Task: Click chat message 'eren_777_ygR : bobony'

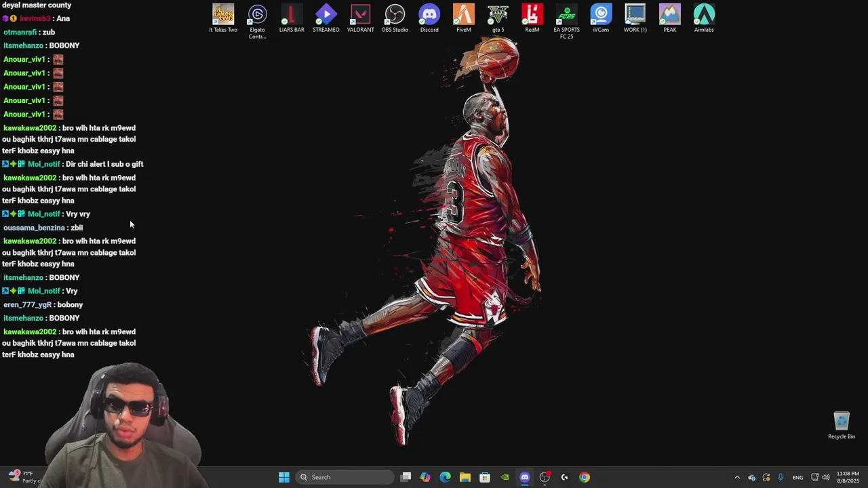Action: tap(43, 305)
